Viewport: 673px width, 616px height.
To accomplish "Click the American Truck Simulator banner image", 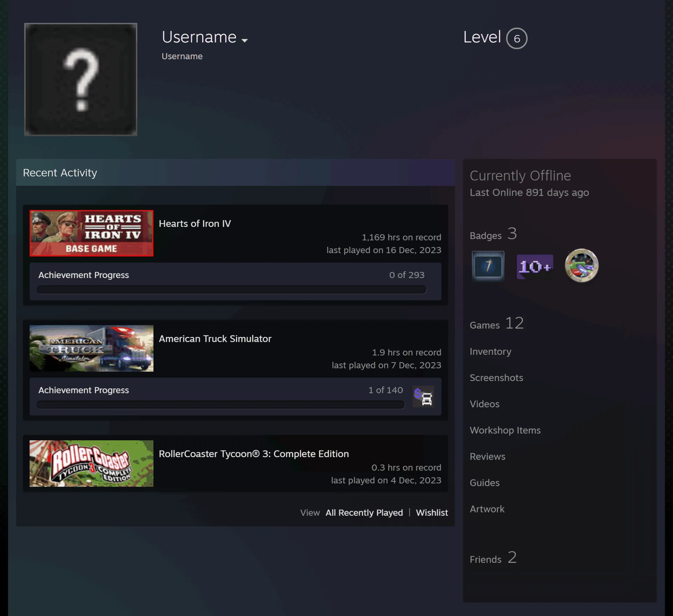I will pos(91,348).
